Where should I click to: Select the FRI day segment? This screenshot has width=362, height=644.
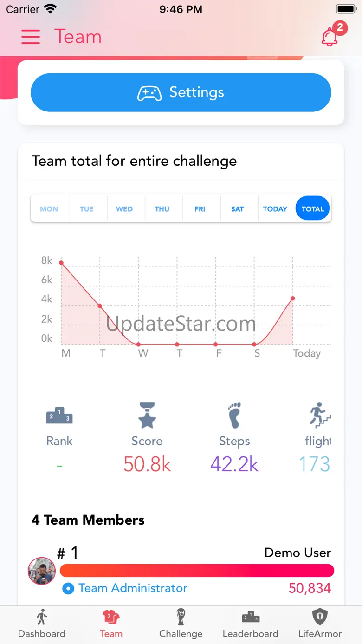click(x=200, y=209)
